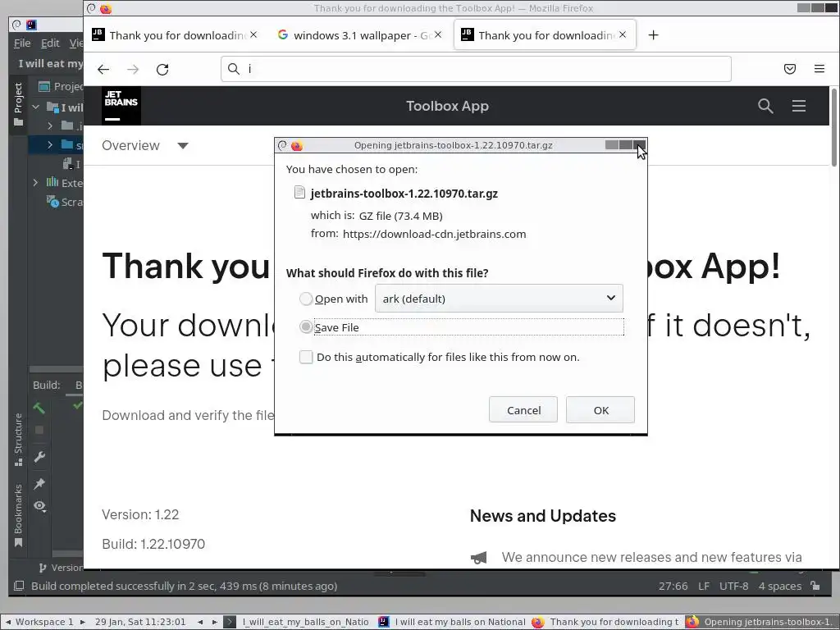Click Build completed successfully status message

[184, 586]
